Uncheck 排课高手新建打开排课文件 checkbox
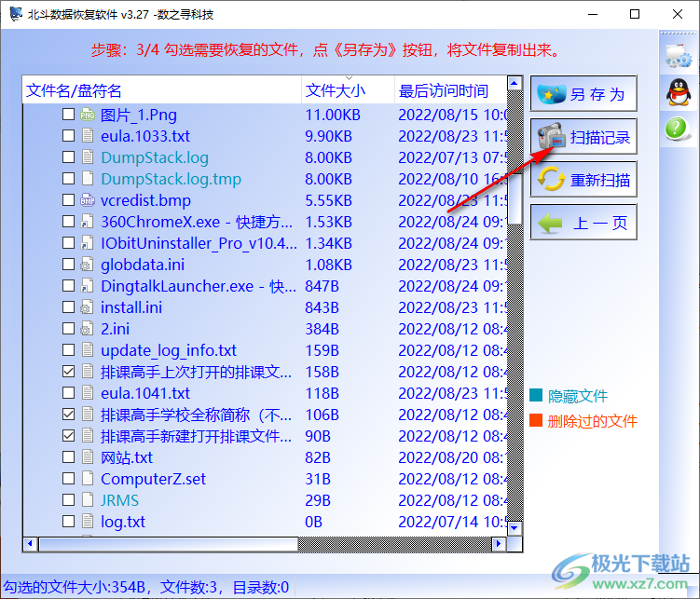The height and width of the screenshot is (599, 700). point(68,436)
